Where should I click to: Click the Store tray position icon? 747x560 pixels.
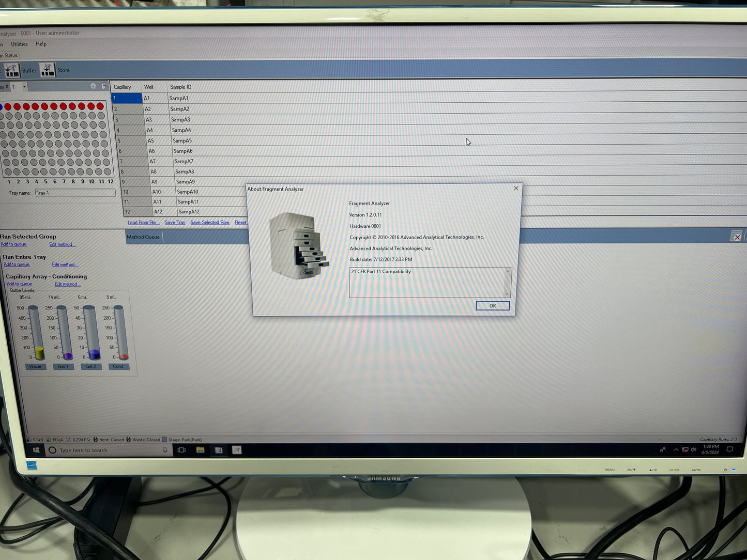click(47, 70)
